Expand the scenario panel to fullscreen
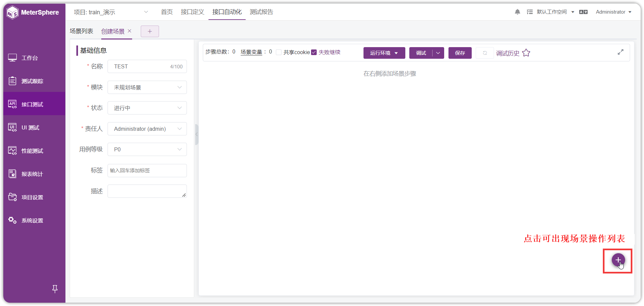Image resolution: width=644 pixels, height=306 pixels. tap(620, 52)
